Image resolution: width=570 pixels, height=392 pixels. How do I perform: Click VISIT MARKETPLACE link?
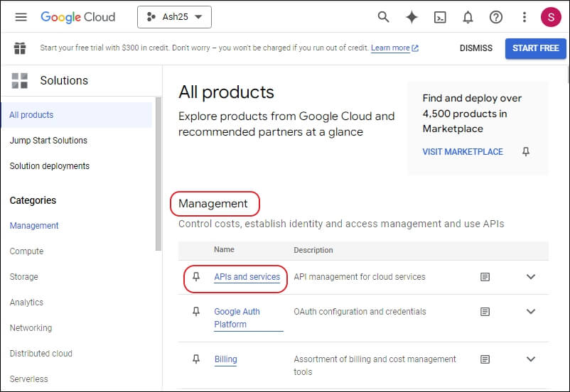463,152
